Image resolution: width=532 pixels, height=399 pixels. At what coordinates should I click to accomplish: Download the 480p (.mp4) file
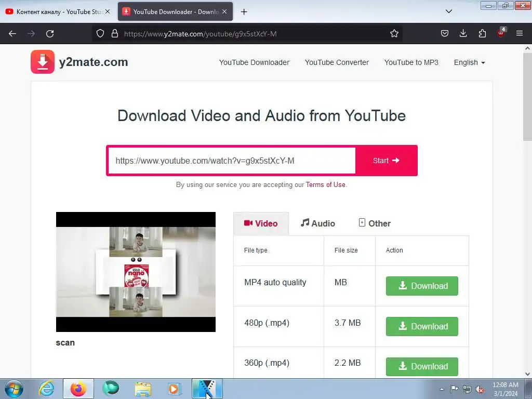422,326
